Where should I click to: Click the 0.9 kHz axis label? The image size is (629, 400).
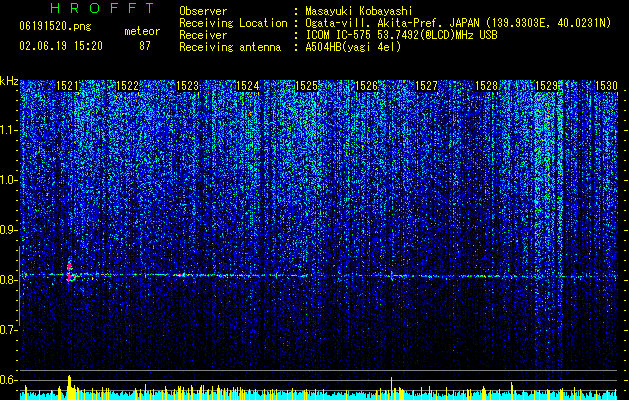tap(9, 230)
